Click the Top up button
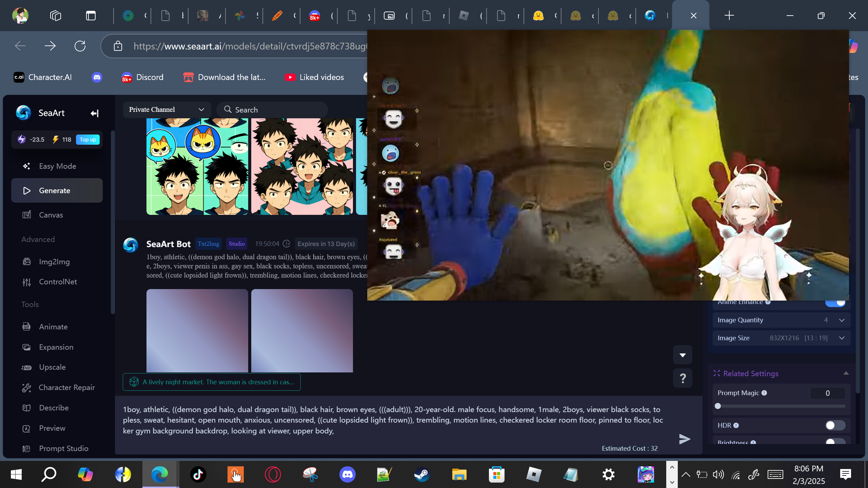This screenshot has width=868, height=488. pos(88,140)
